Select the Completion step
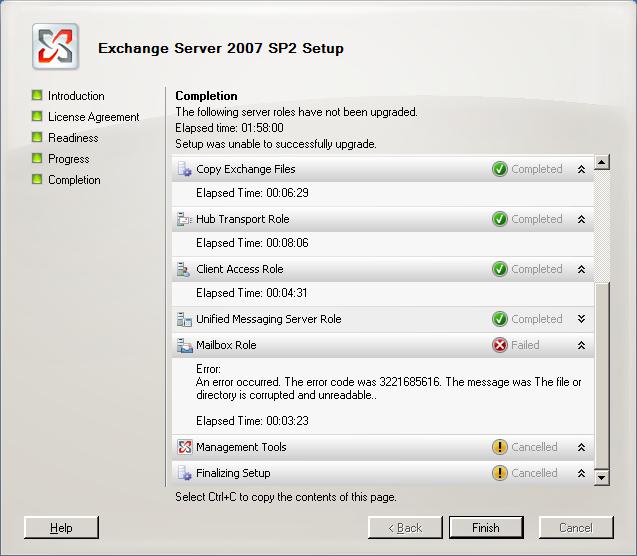 74,180
